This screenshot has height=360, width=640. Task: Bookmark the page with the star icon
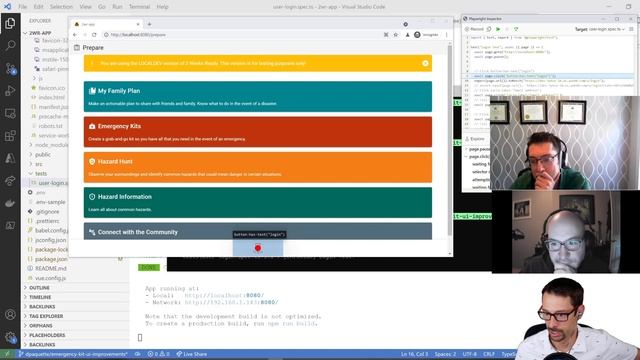click(396, 35)
